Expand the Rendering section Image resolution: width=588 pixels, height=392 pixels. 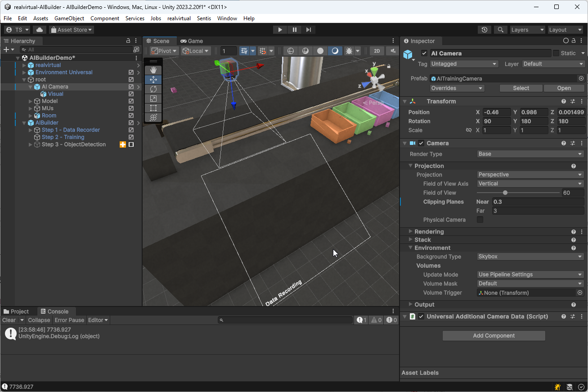(x=429, y=231)
